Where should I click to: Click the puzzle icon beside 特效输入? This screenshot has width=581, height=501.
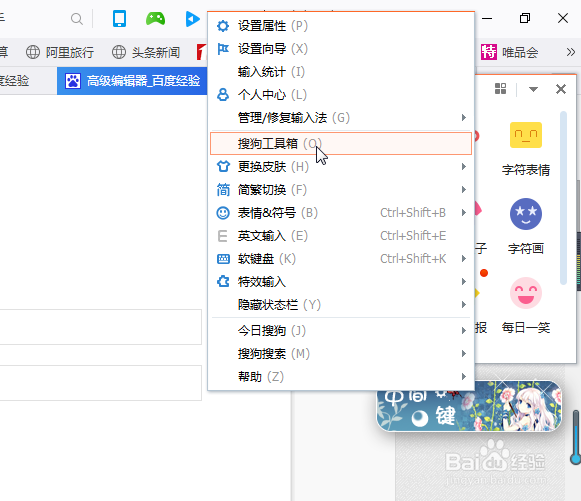(x=223, y=282)
